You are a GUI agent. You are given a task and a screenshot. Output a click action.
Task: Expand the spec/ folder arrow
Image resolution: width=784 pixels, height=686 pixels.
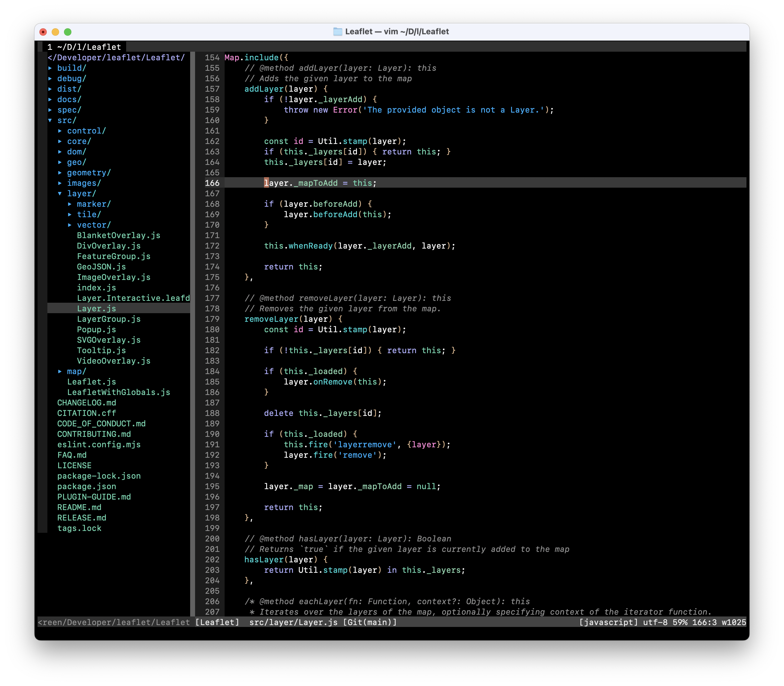click(x=50, y=110)
